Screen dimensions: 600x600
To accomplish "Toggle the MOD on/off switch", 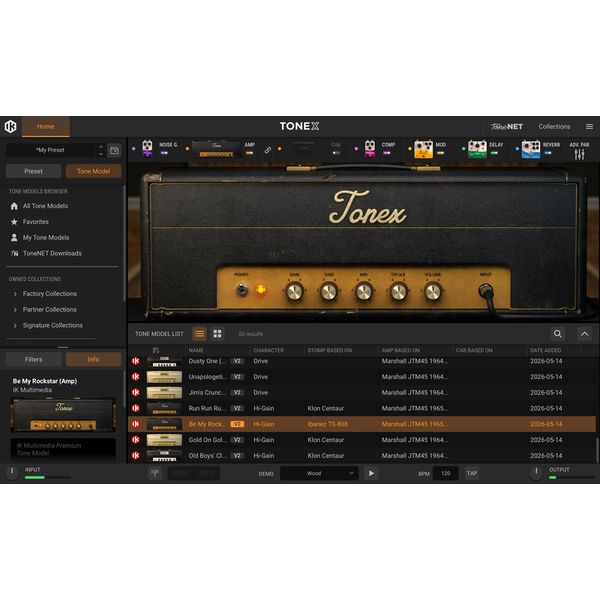I will (440, 153).
